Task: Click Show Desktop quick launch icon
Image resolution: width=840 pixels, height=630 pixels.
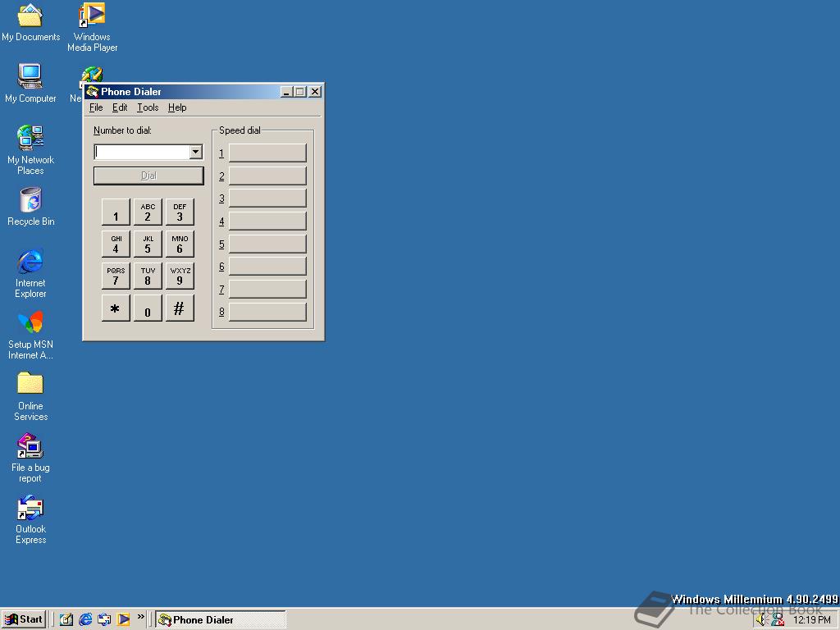Action: click(x=66, y=619)
